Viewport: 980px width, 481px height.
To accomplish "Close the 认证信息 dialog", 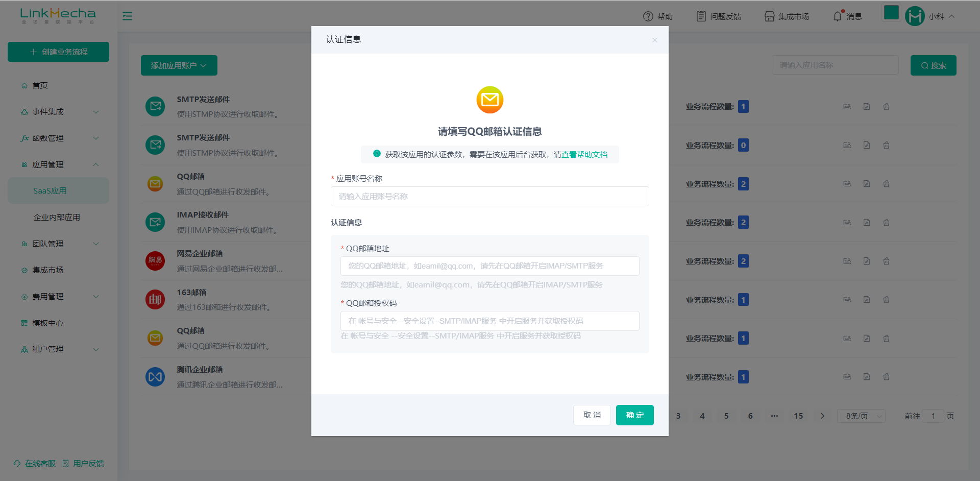I will [654, 40].
